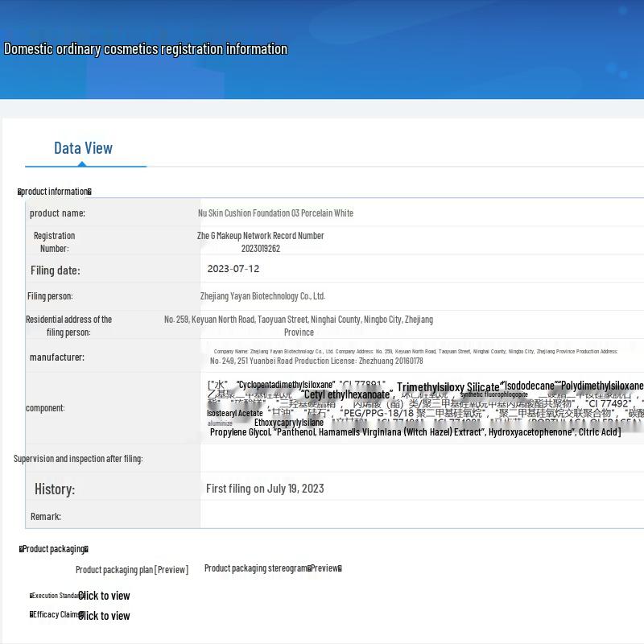Click the 'First filing on July 19, 2023' history entry
The image size is (644, 644).
(x=265, y=489)
